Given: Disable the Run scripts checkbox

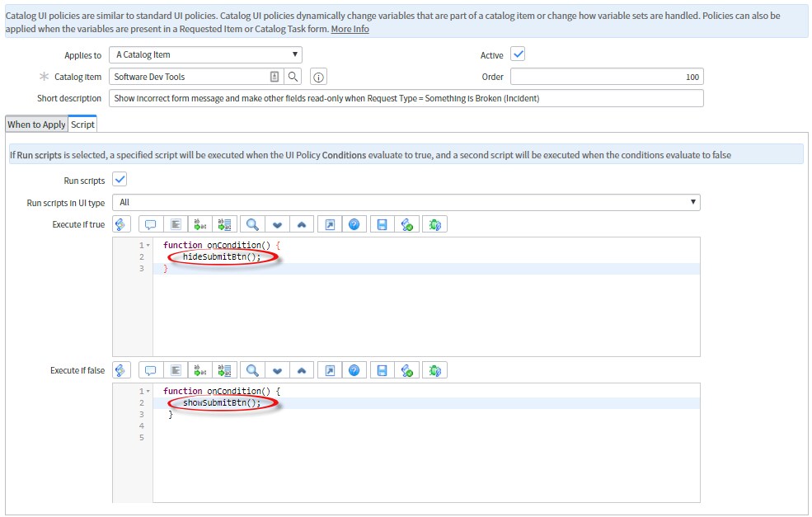Looking at the screenshot, I should (x=120, y=180).
